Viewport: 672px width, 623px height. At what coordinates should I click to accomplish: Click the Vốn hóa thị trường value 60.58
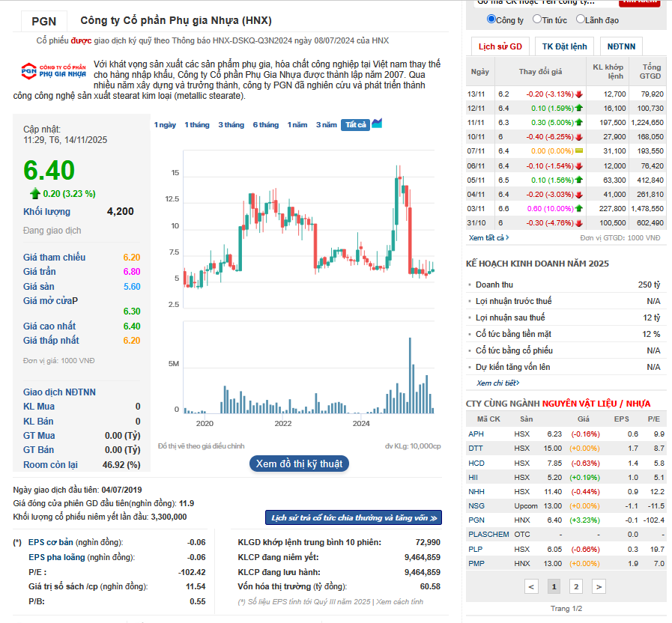coord(430,586)
